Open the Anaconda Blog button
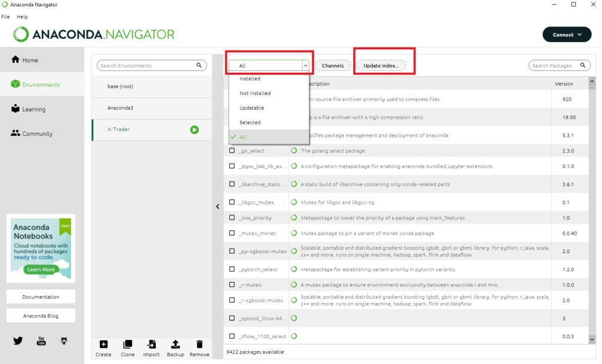Viewport: 602px width, 364px height. point(41,316)
